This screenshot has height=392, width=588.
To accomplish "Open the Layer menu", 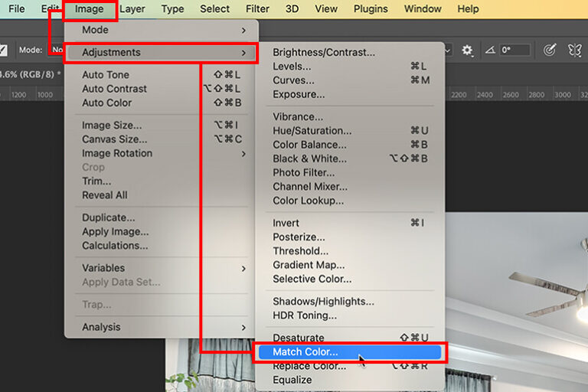I will coord(132,8).
